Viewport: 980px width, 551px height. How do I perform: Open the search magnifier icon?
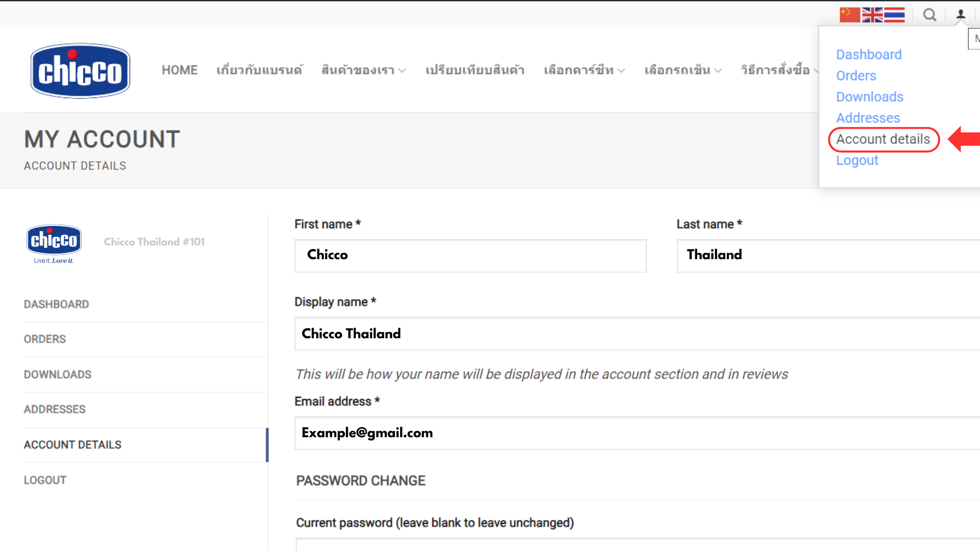tap(929, 15)
